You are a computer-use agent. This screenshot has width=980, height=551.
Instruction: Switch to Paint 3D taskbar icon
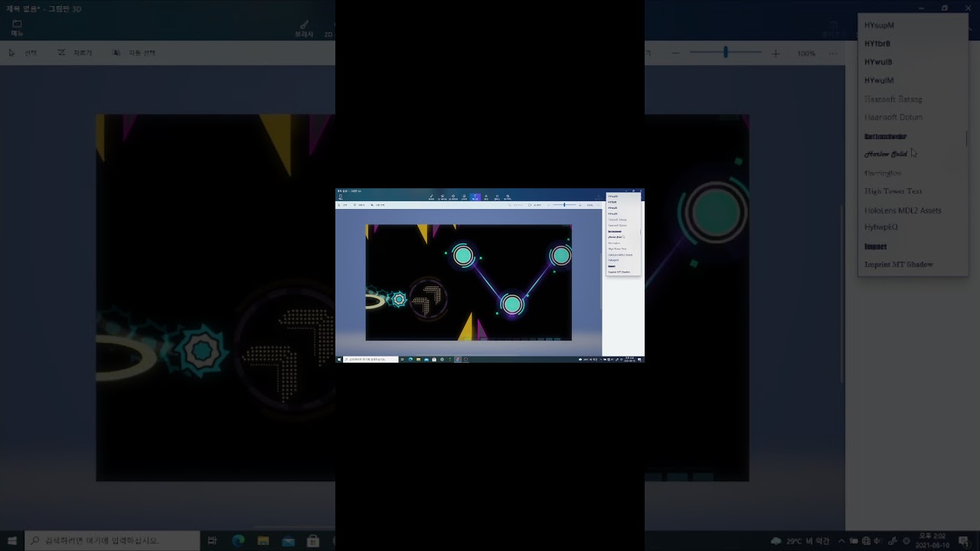458,360
